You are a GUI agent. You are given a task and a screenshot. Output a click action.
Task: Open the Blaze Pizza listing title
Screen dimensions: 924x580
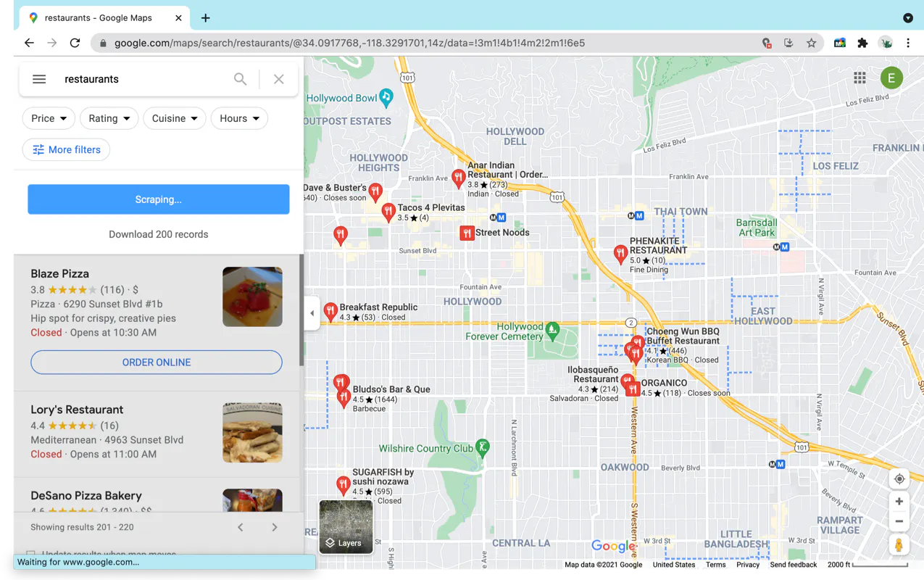[x=60, y=273]
